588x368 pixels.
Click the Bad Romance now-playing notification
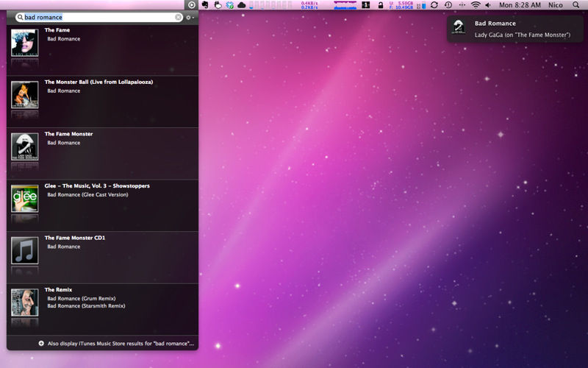[x=515, y=29]
